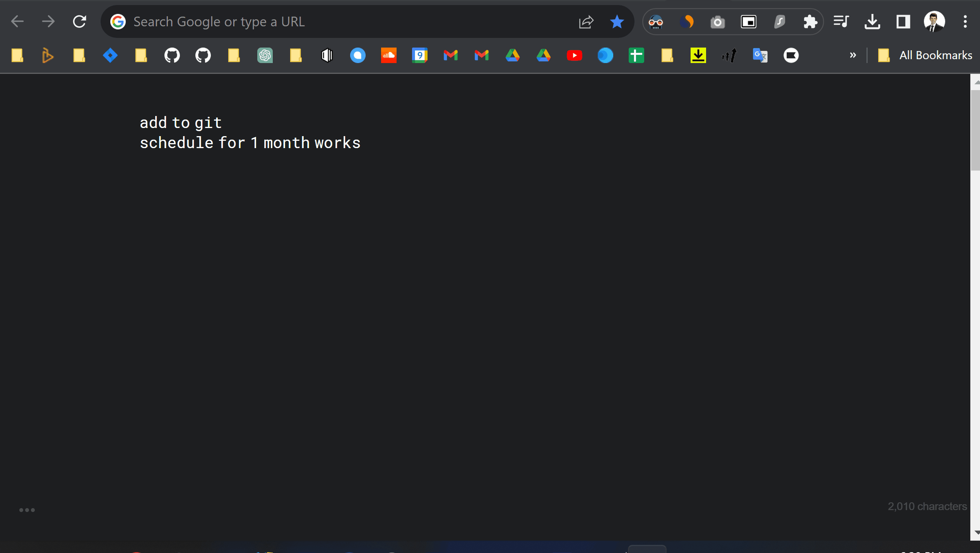Viewport: 980px width, 553px height.
Task: Open the media controls icon
Action: pos(841,22)
